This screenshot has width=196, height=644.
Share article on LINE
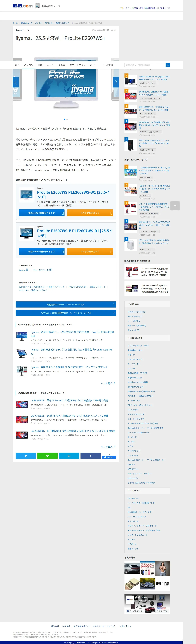pos(47,456)
